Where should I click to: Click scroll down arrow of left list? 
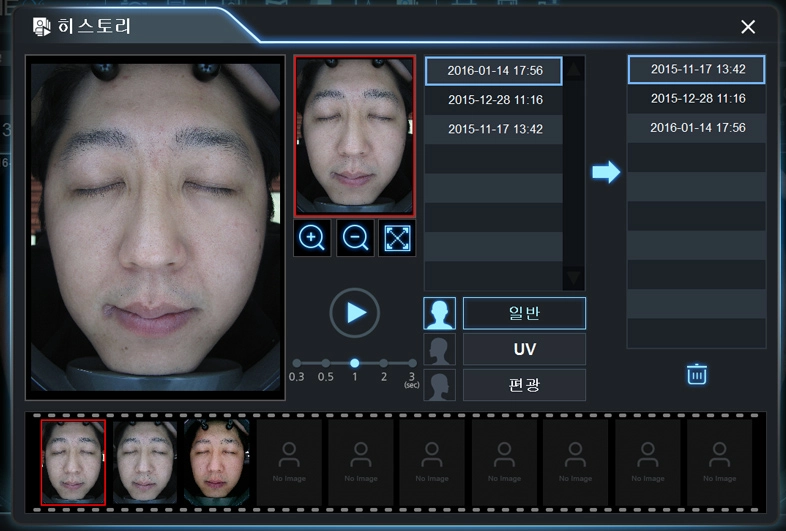coord(573,278)
